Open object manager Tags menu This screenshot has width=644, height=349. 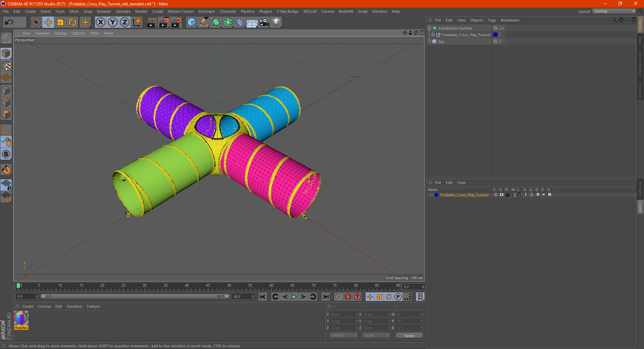coord(492,20)
